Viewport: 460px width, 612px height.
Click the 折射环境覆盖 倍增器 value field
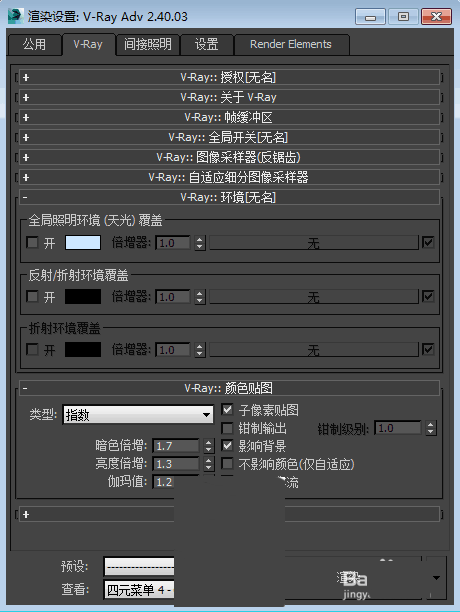[173, 350]
